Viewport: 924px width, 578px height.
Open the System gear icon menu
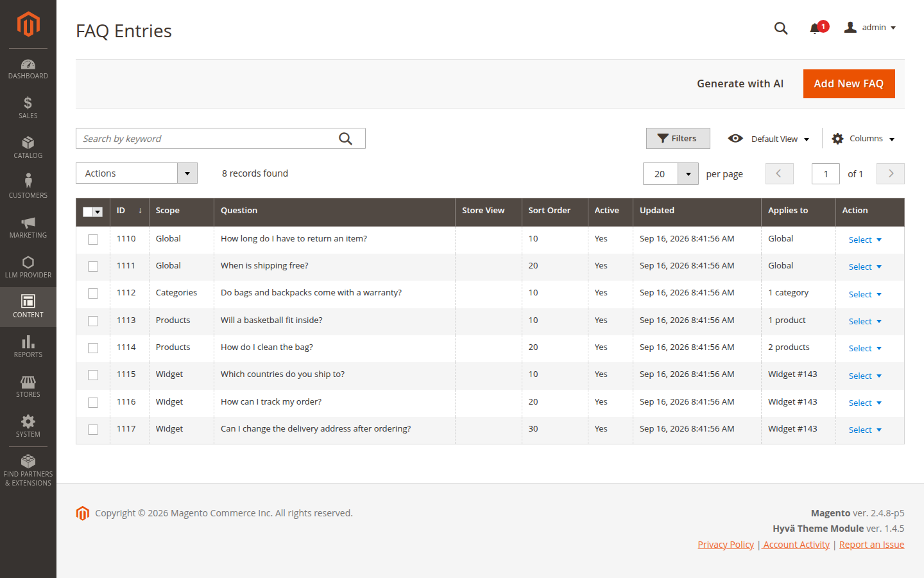pyautogui.click(x=28, y=421)
